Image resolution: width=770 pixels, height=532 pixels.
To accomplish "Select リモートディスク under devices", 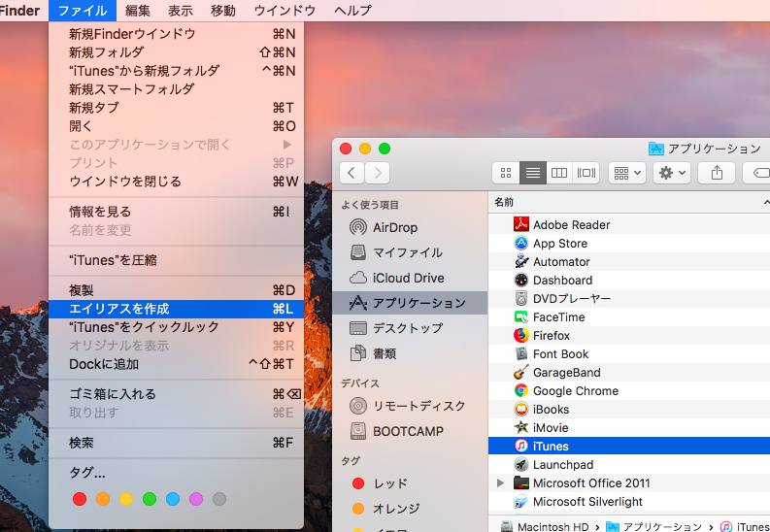I will pos(410,406).
